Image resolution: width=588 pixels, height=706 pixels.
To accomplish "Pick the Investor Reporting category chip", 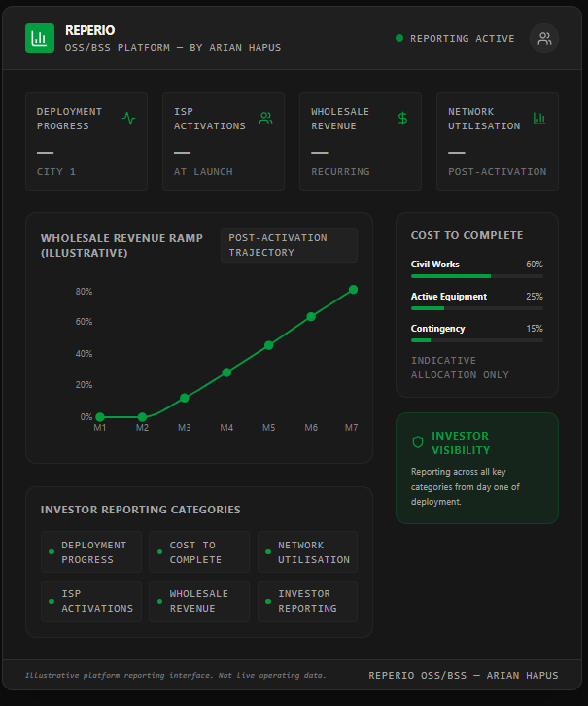I will point(308,602).
